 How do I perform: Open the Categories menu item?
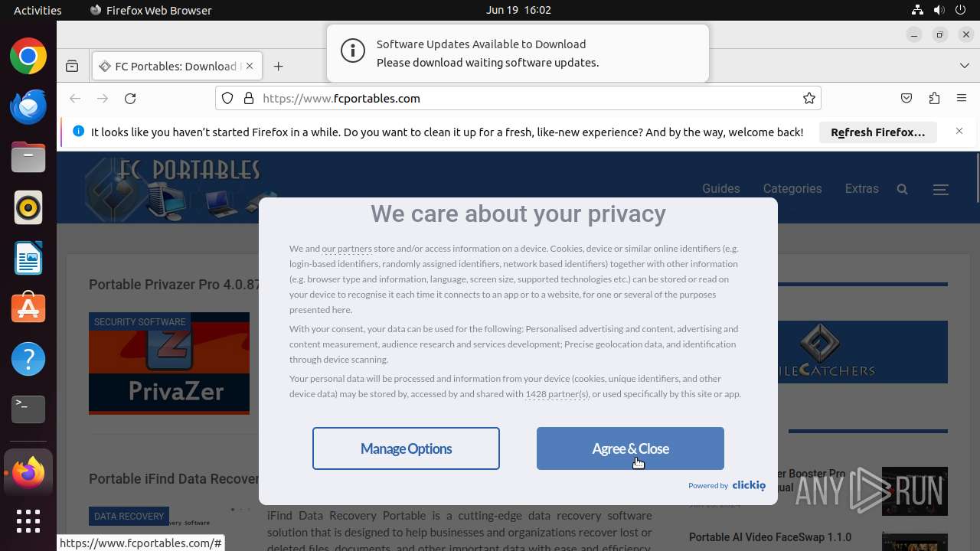coord(792,189)
